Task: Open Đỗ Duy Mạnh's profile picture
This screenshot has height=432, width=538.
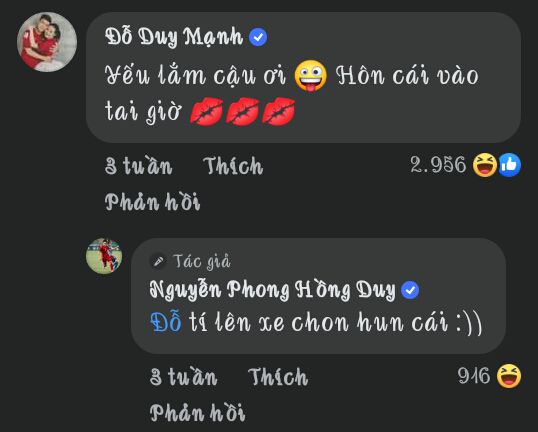Action: point(47,42)
